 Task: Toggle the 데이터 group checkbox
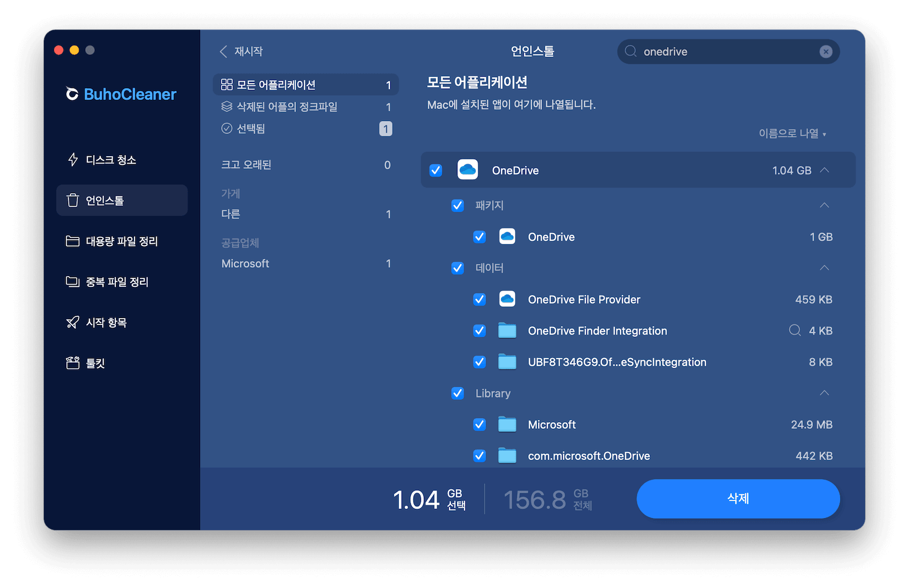(457, 268)
